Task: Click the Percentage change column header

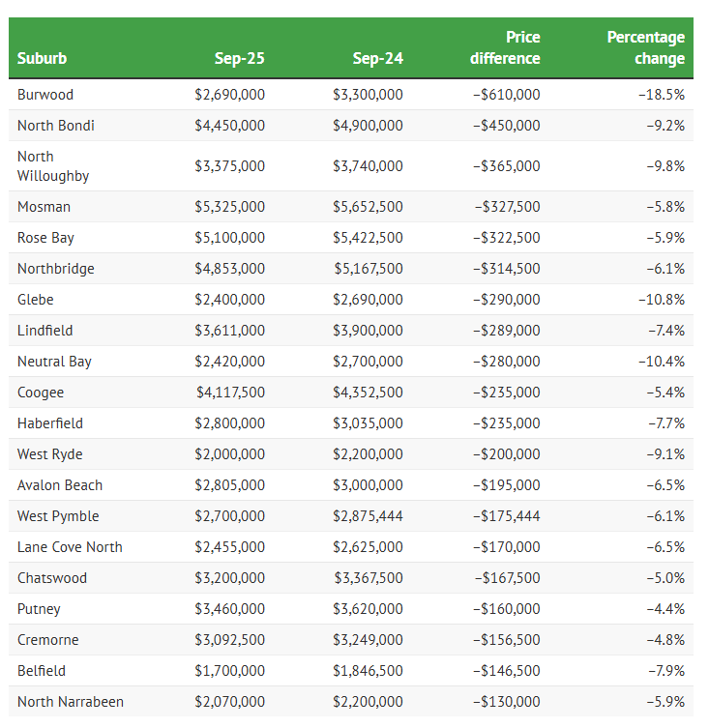Action: point(645,48)
